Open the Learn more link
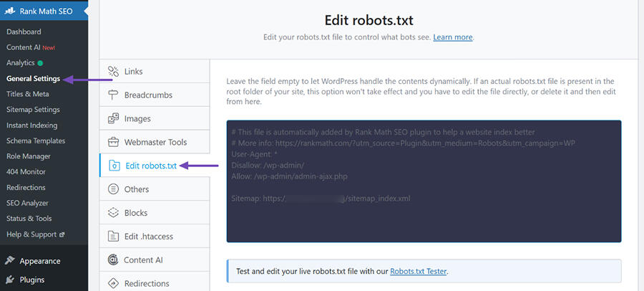 point(452,37)
